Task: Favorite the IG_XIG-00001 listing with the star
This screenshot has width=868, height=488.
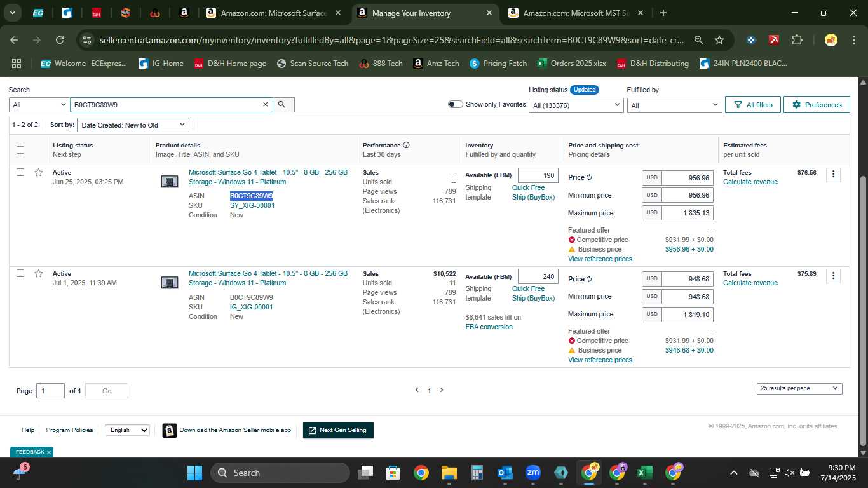Action: pos(39,273)
